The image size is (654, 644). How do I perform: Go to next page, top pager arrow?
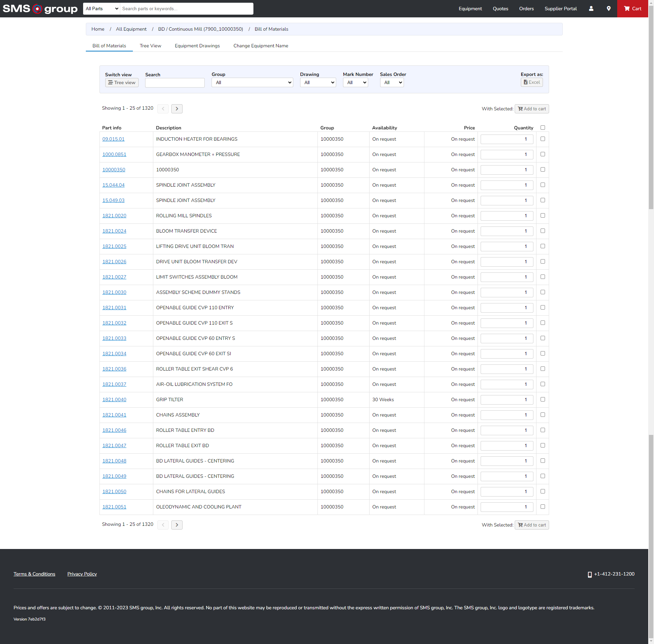pyautogui.click(x=177, y=109)
